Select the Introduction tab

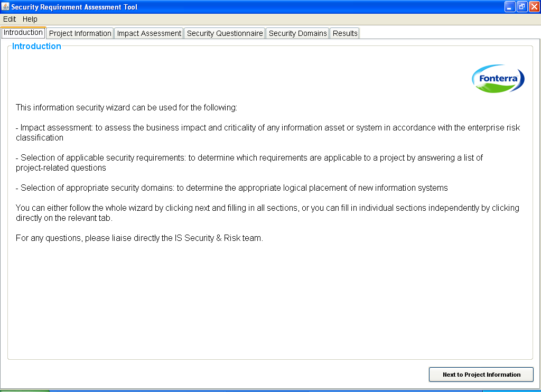pyautogui.click(x=23, y=33)
